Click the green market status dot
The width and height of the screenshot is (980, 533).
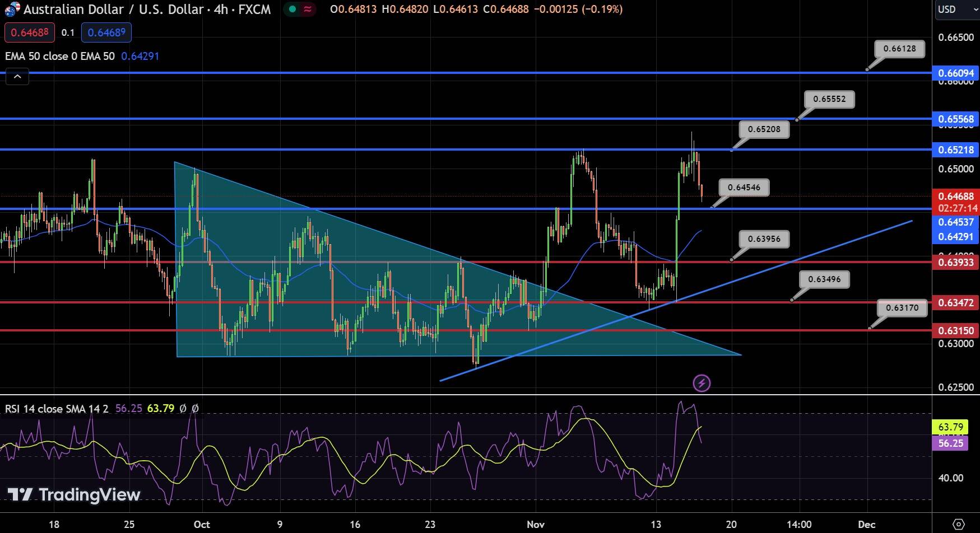292,10
